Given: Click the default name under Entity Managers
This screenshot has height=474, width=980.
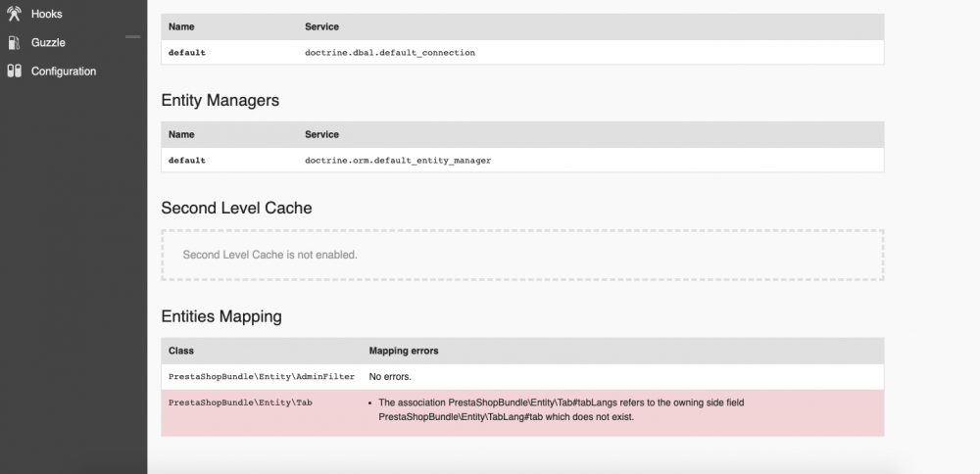Looking at the screenshot, I should pos(187,160).
